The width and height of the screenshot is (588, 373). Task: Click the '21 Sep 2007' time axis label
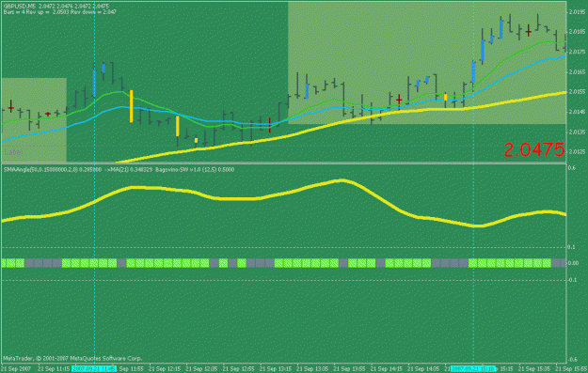coord(16,369)
